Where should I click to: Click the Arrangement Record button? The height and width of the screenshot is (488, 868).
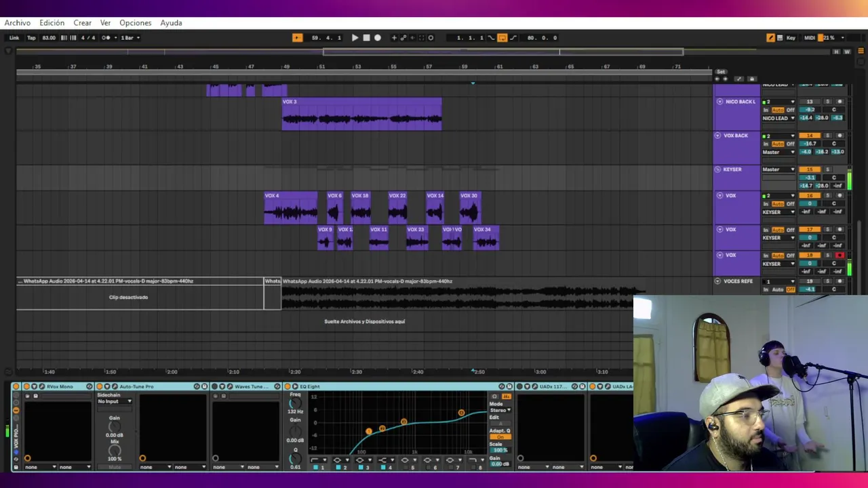[x=378, y=38]
